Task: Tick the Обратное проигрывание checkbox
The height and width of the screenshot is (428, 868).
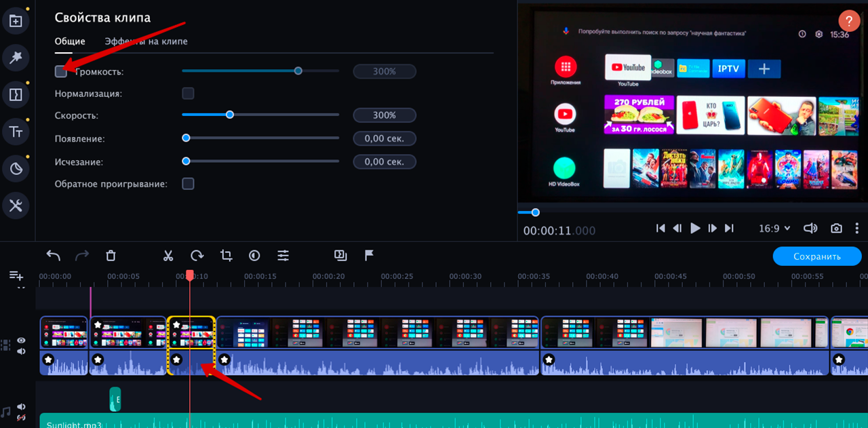Action: 188,184
